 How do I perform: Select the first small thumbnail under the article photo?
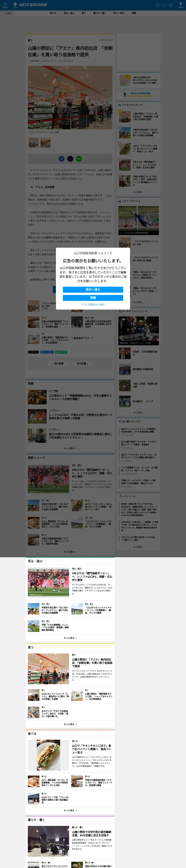(33, 142)
